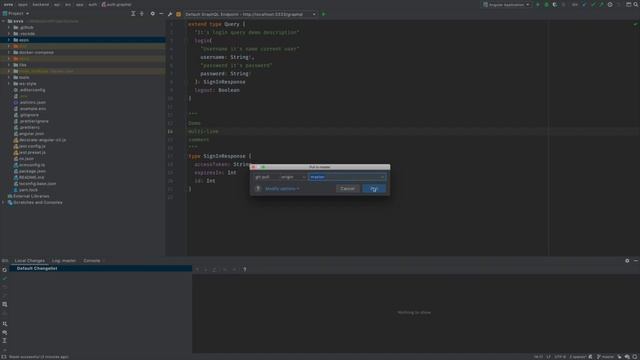Screen dimensions: 640x360
Task: Expand the .github folder
Action: click(9, 27)
